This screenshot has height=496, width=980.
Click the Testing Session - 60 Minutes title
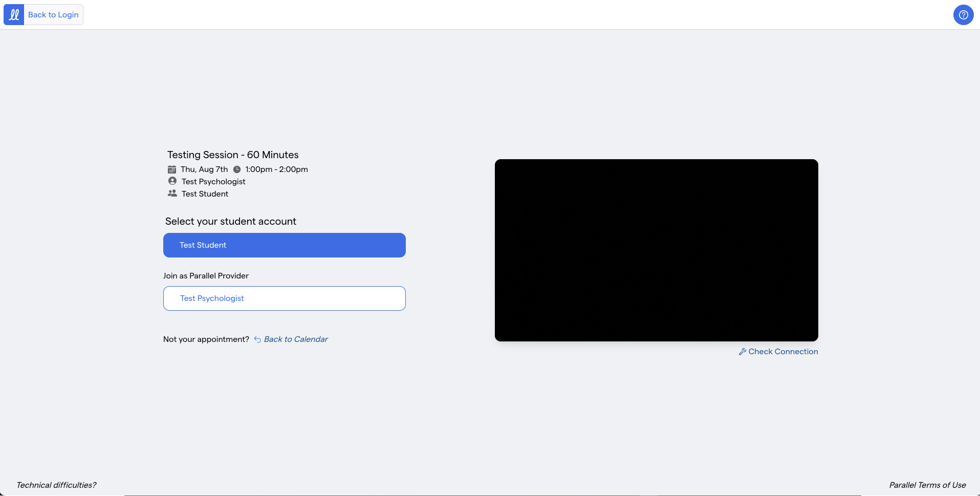coord(233,155)
